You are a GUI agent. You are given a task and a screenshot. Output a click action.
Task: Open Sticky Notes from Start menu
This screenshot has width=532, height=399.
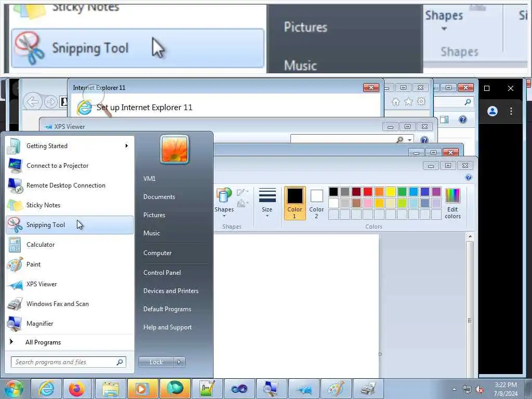70,205
